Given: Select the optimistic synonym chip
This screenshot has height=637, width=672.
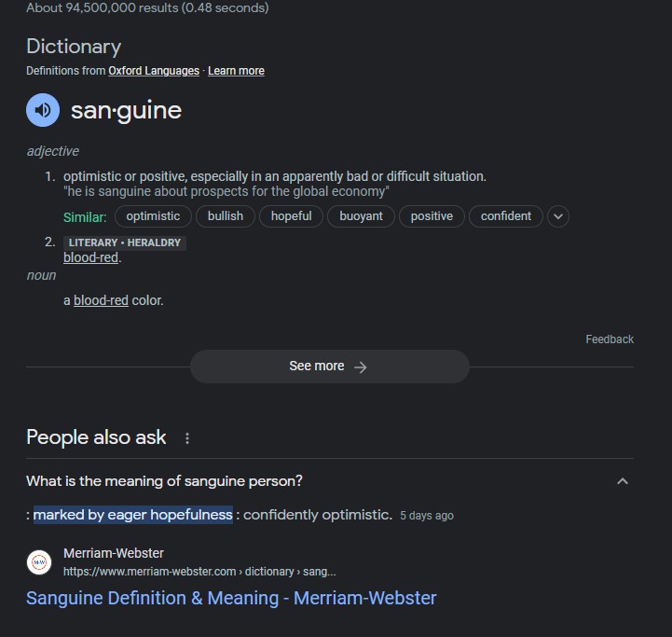Looking at the screenshot, I should 153,216.
